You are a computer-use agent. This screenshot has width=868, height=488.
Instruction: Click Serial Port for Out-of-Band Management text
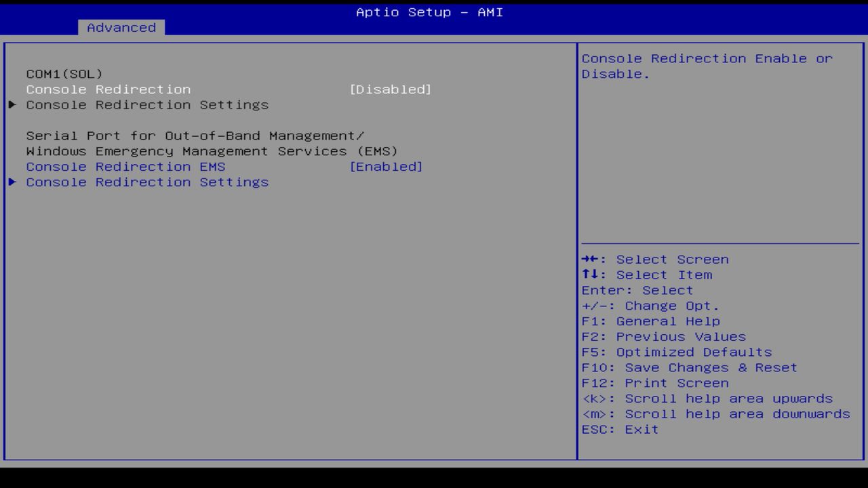(195, 135)
